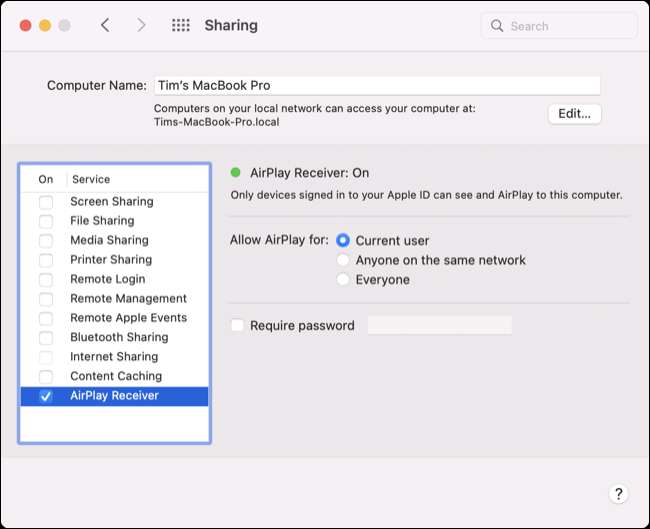Viewport: 650px width, 529px height.
Task: Select Remote Login in service list
Action: 107,279
